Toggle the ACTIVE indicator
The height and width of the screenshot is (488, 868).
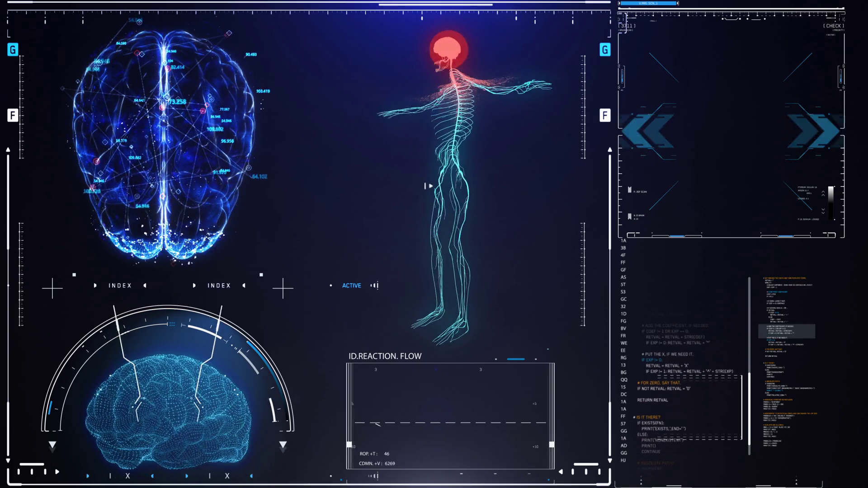[x=351, y=285]
